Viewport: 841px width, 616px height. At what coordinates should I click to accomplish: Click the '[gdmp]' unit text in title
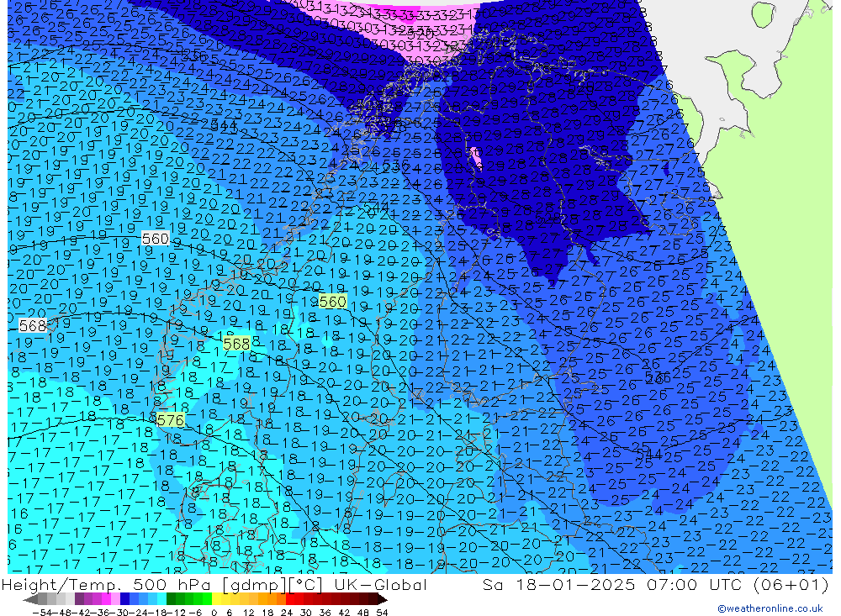point(254,584)
